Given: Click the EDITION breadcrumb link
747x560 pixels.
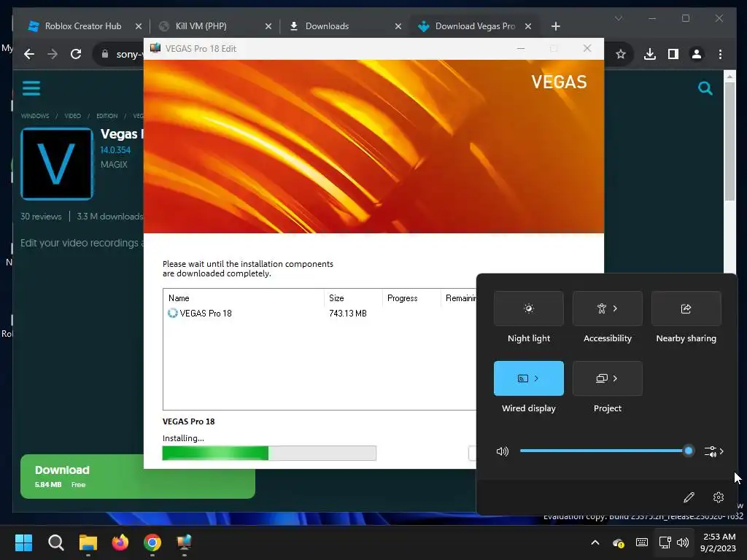Looking at the screenshot, I should pos(107,116).
